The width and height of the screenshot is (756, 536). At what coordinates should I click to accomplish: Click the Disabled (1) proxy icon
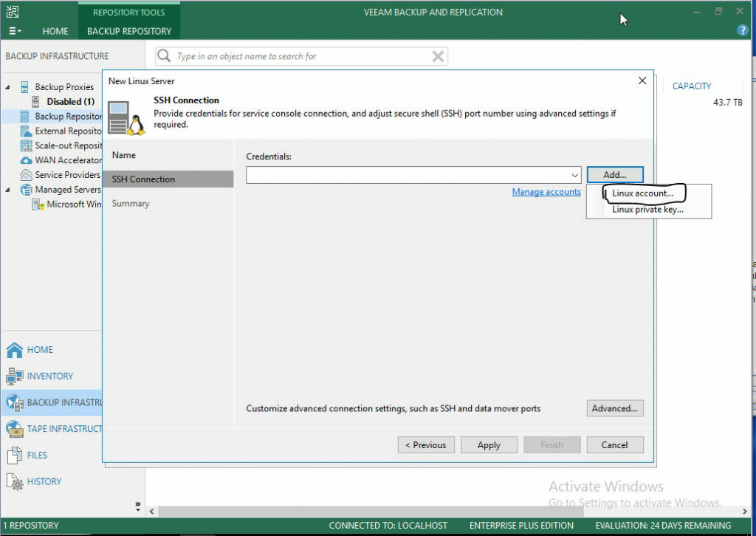point(35,101)
